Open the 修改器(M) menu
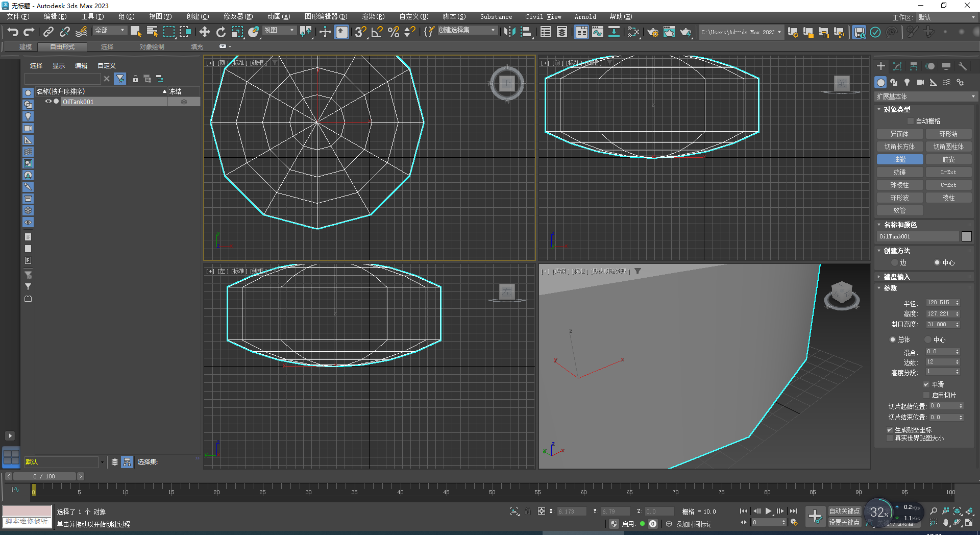The image size is (980, 535). click(238, 17)
